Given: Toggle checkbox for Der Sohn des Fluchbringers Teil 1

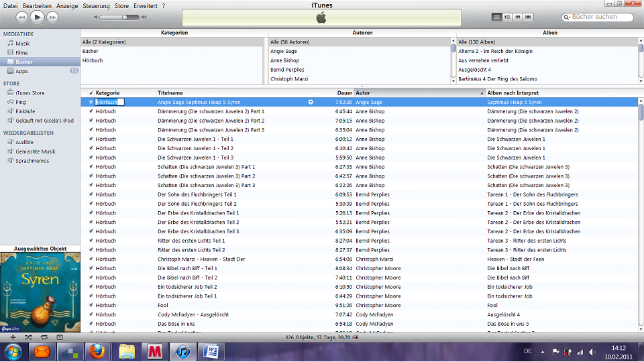Looking at the screenshot, I should (91, 194).
